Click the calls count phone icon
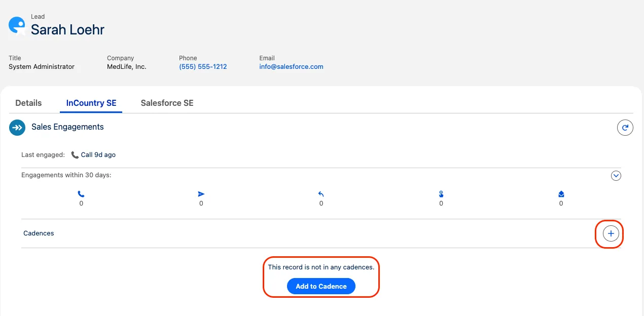The height and width of the screenshot is (316, 644). tap(81, 194)
